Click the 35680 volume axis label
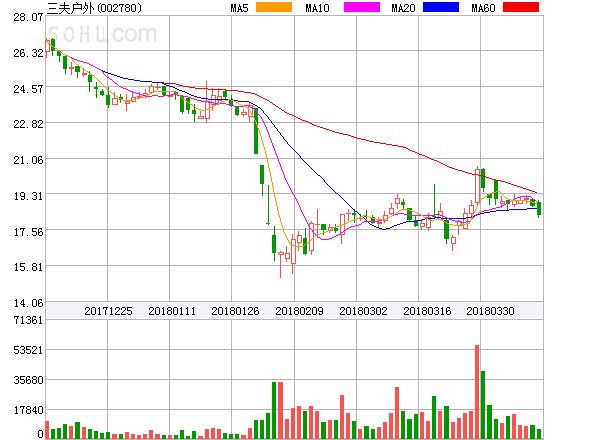This screenshot has width=600, height=440. pos(28,380)
